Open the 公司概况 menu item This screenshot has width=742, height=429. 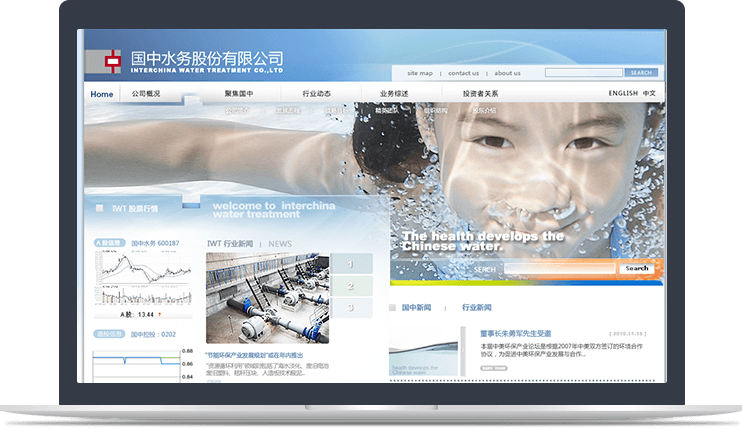click(x=146, y=94)
